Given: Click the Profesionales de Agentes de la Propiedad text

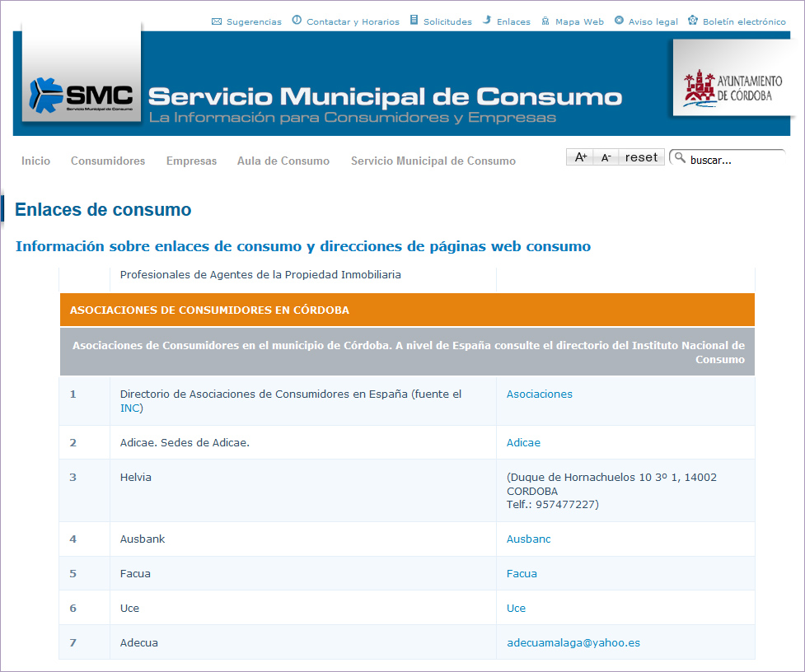Looking at the screenshot, I should coord(260,275).
